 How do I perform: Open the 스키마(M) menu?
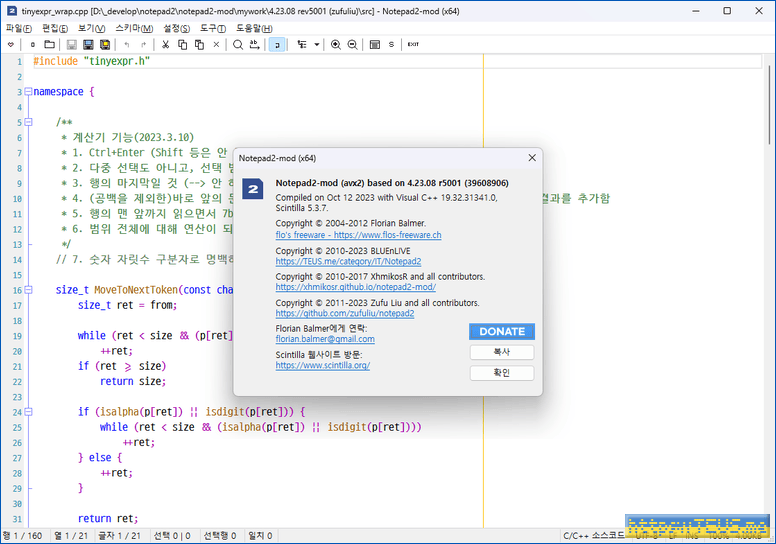coord(134,29)
